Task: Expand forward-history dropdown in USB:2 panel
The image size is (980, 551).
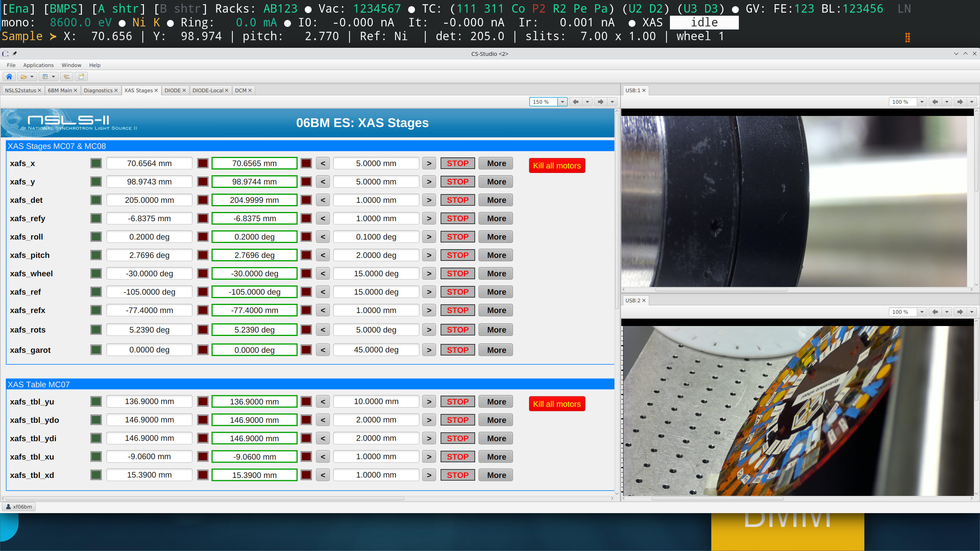Action: tap(972, 312)
